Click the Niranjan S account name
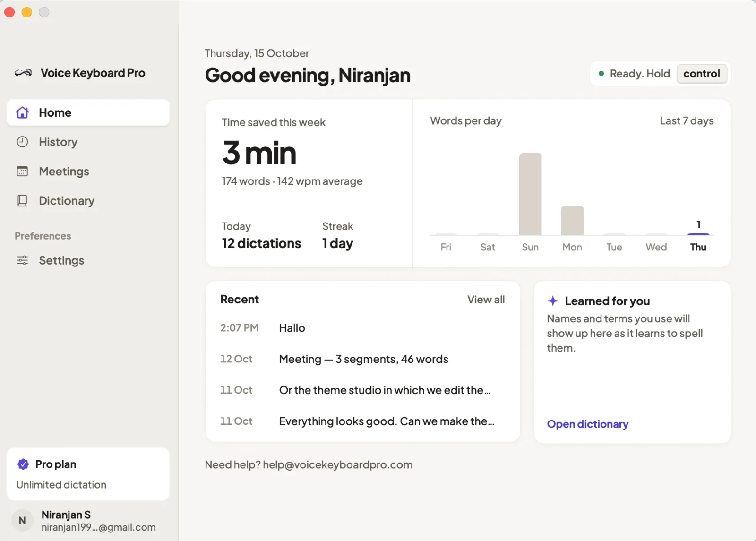The height and width of the screenshot is (541, 756). [66, 515]
